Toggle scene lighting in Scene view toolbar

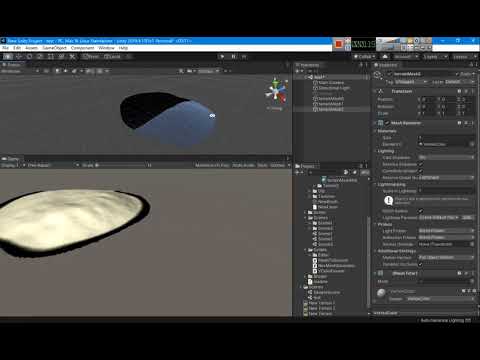(58, 71)
